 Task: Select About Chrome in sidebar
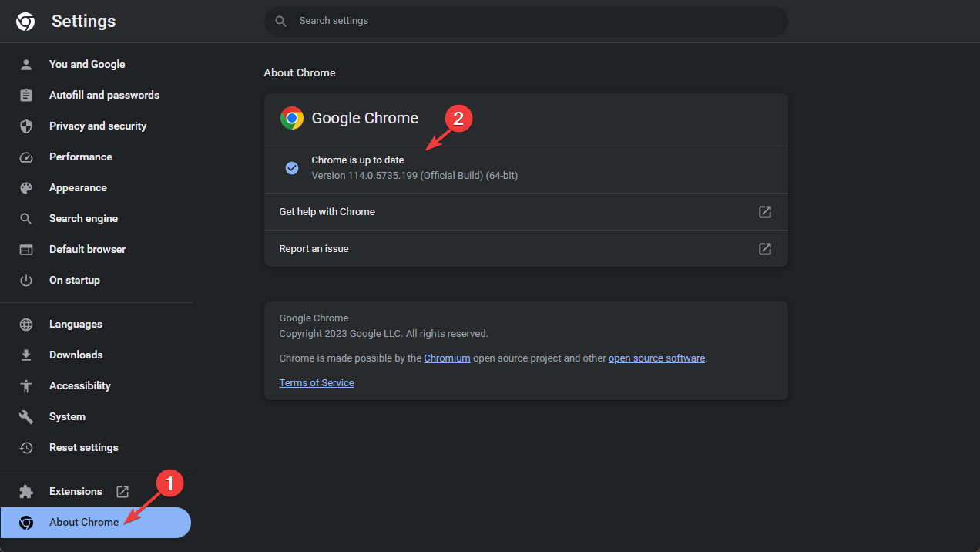[96, 522]
